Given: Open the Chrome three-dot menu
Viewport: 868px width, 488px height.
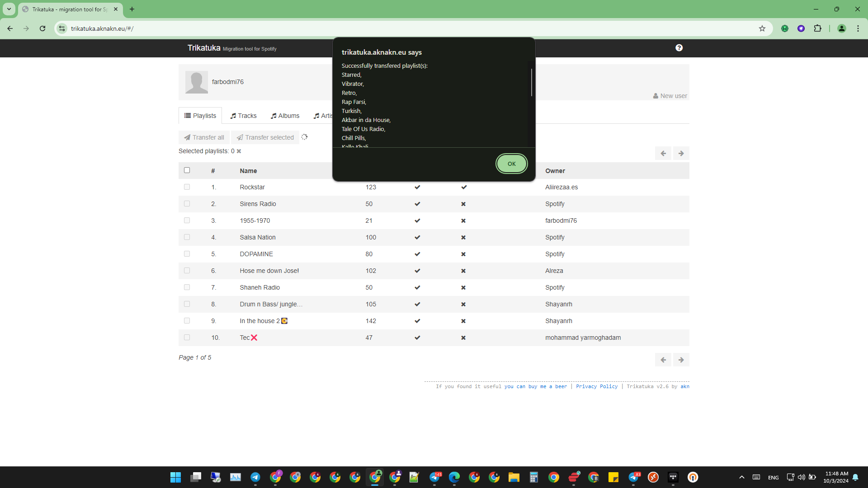Looking at the screenshot, I should pyautogui.click(x=858, y=28).
